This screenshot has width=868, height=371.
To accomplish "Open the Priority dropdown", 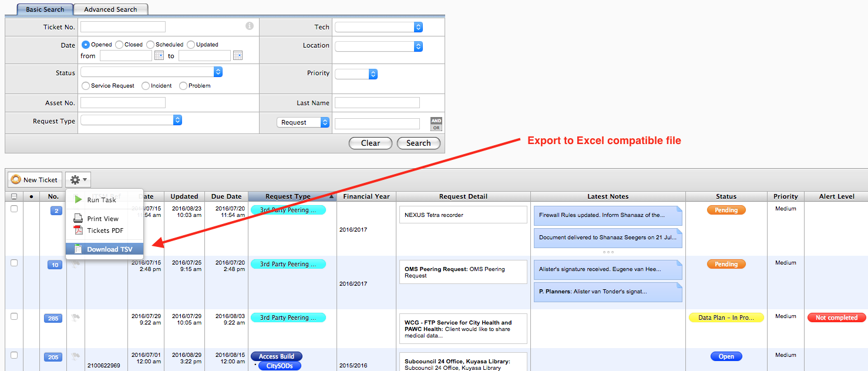I will (x=356, y=74).
